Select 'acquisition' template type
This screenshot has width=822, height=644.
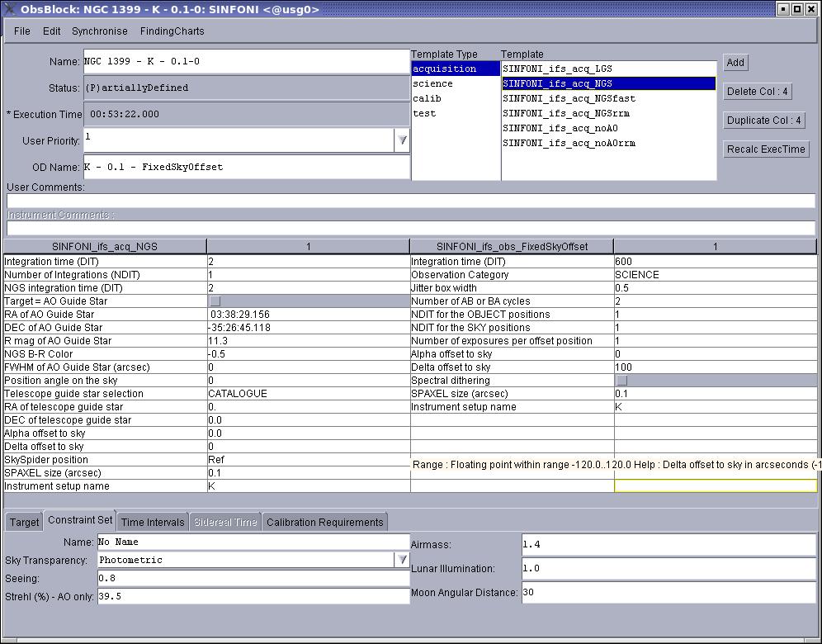[455, 69]
